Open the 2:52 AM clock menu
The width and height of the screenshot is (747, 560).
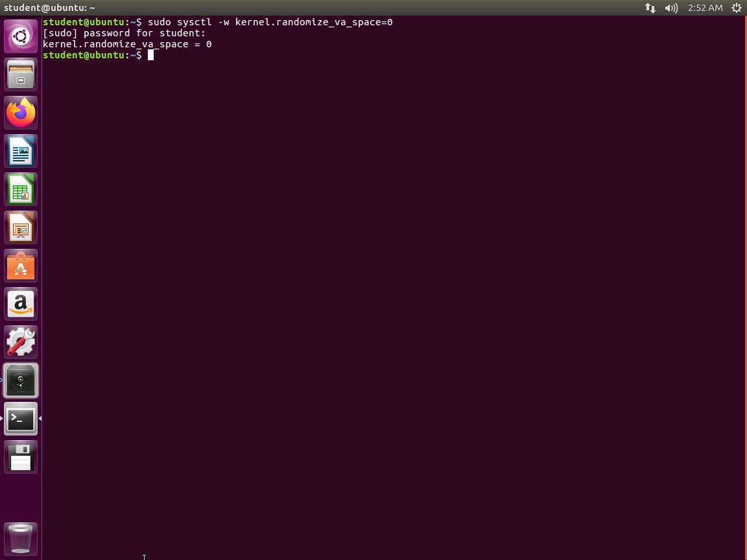coord(705,8)
